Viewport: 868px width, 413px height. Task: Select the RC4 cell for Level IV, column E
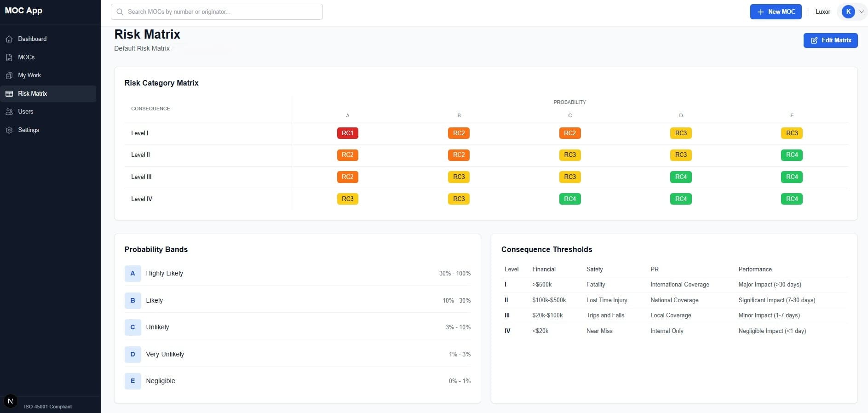tap(792, 199)
